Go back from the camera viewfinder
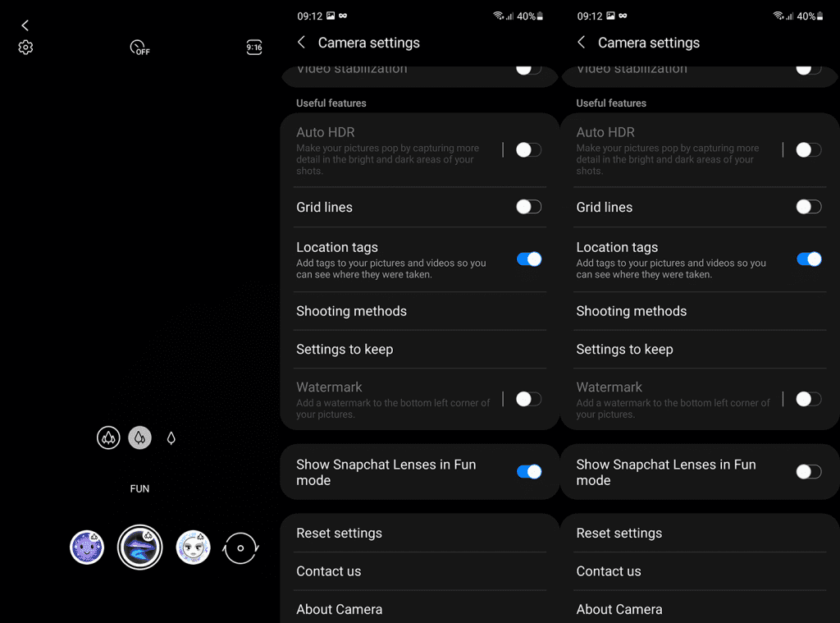The image size is (840, 623). point(25,25)
